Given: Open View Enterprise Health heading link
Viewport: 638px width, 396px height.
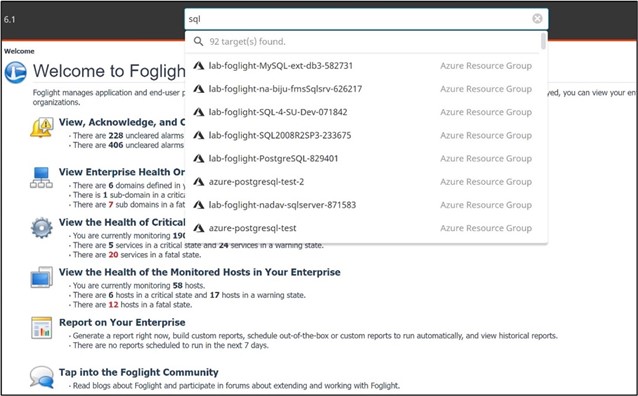Looking at the screenshot, I should (122, 172).
